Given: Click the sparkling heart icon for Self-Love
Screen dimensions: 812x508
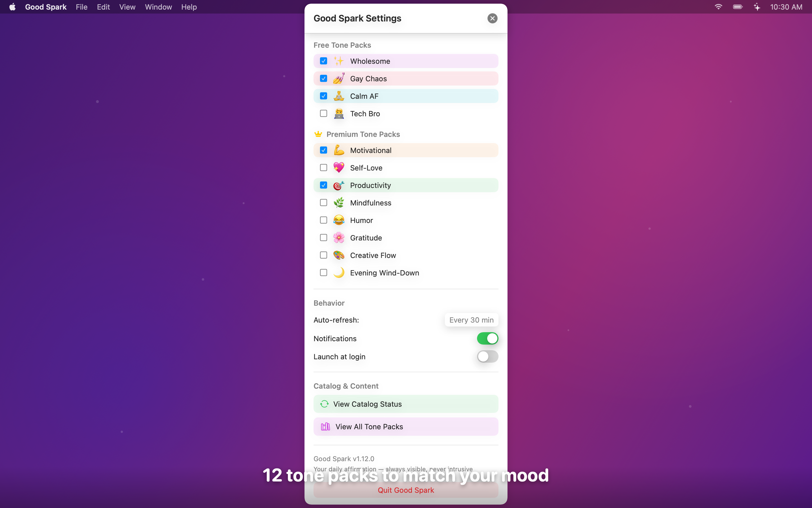Looking at the screenshot, I should click(x=339, y=168).
